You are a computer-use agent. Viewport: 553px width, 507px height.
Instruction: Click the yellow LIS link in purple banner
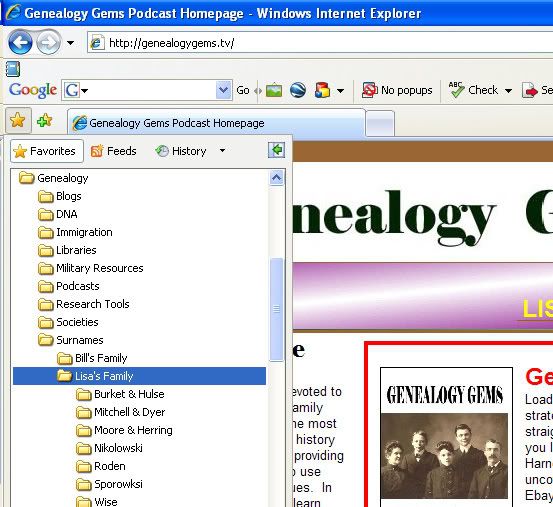(x=537, y=309)
